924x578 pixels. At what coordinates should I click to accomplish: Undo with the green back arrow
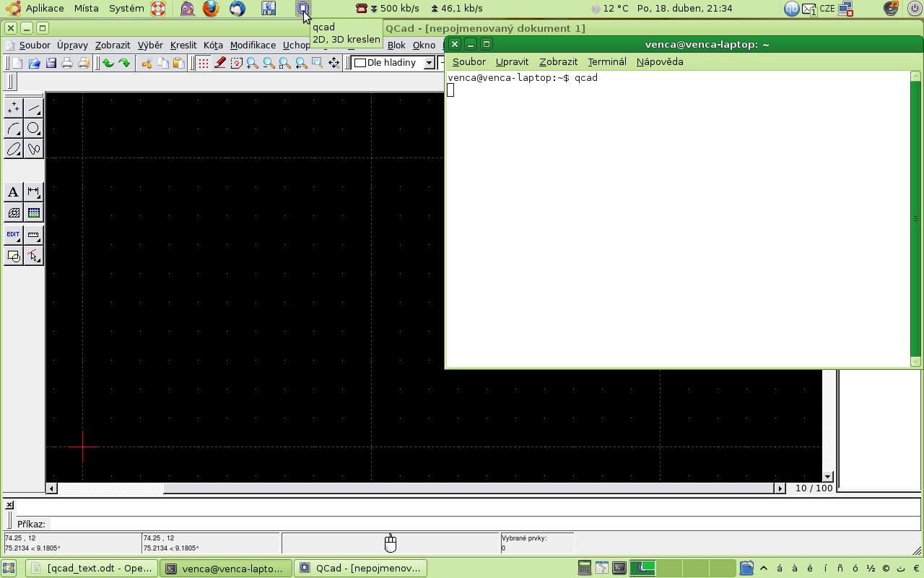(108, 63)
